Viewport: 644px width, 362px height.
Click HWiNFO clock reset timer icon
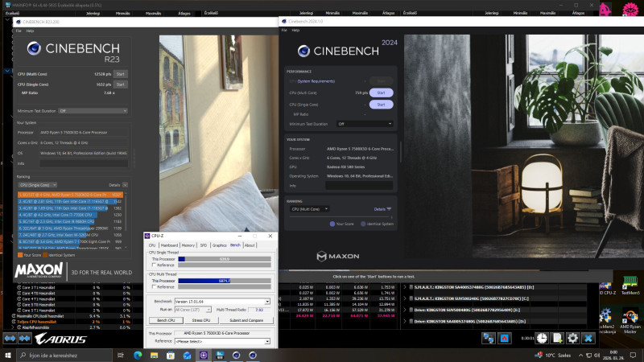[x=542, y=338]
